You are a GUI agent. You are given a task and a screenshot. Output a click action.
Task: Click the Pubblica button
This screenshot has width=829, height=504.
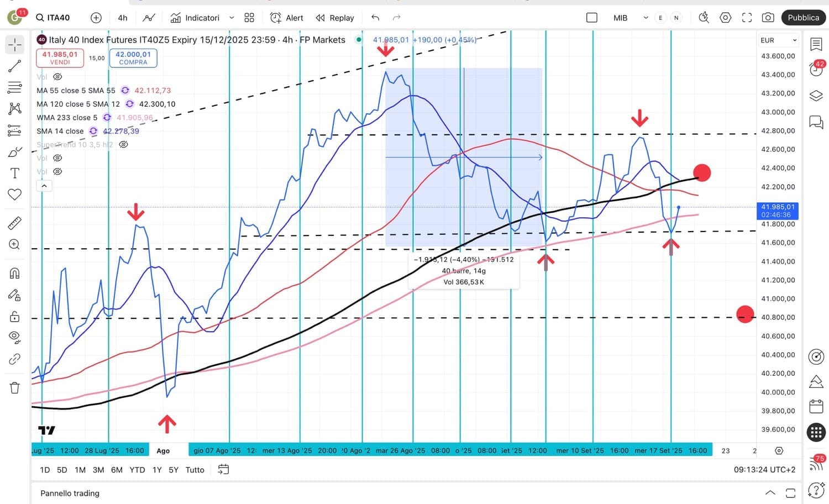pyautogui.click(x=804, y=18)
